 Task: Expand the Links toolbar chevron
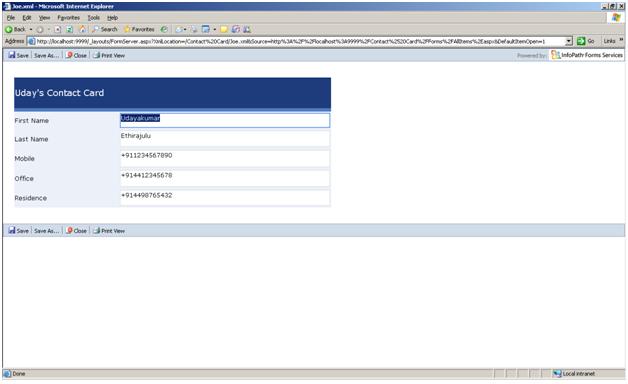(x=622, y=40)
